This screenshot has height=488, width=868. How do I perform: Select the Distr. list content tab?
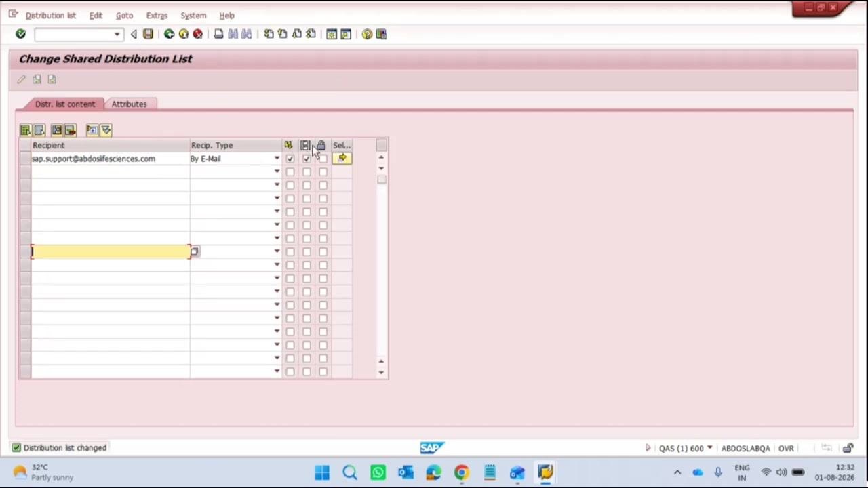pos(65,104)
